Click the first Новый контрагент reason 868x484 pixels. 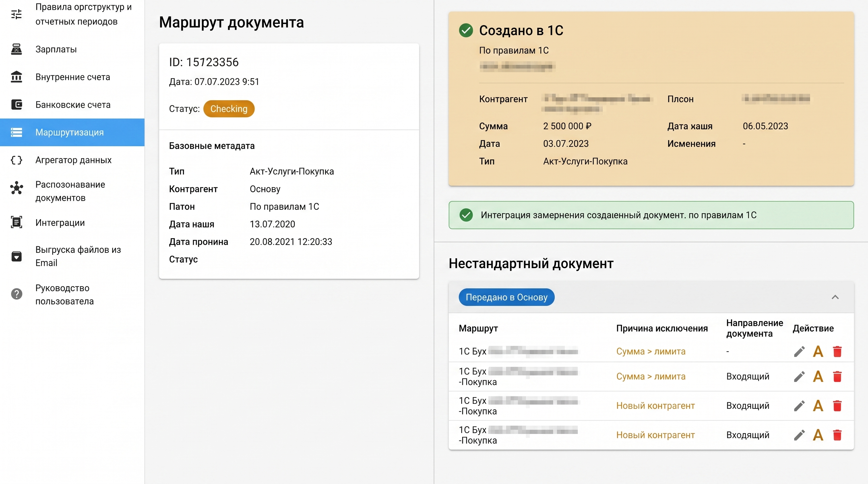point(655,406)
